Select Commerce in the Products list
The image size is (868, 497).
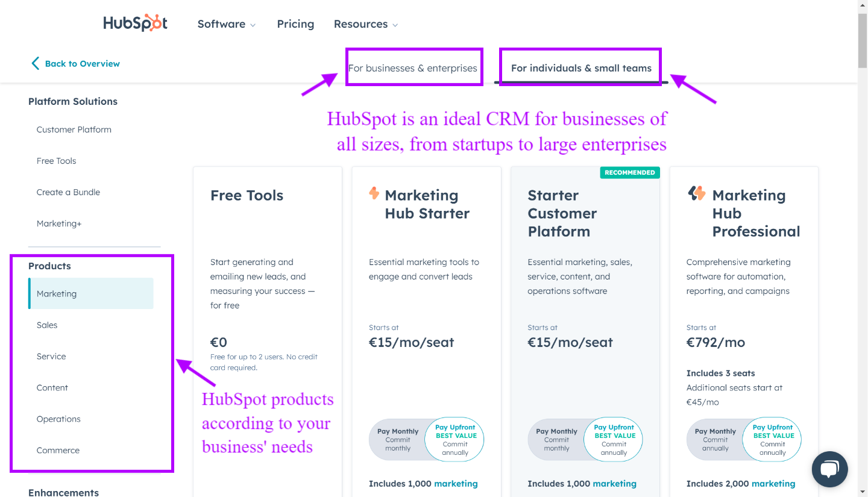[x=58, y=450]
